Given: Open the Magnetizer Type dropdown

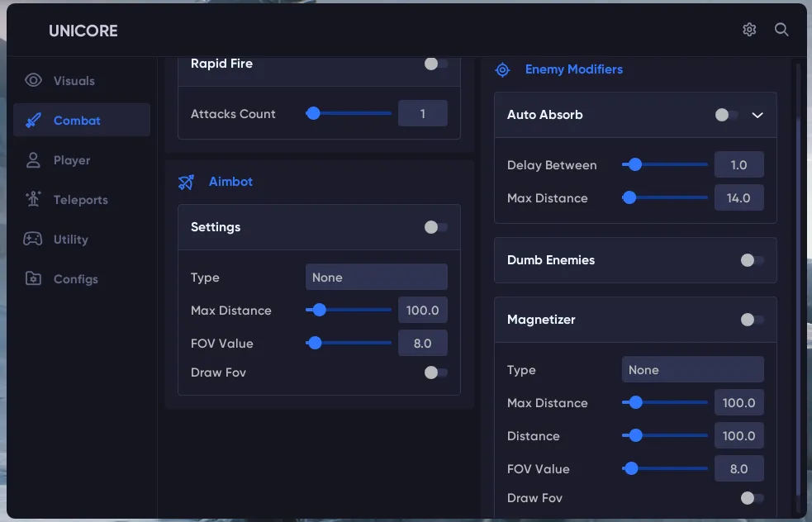Looking at the screenshot, I should [692, 370].
